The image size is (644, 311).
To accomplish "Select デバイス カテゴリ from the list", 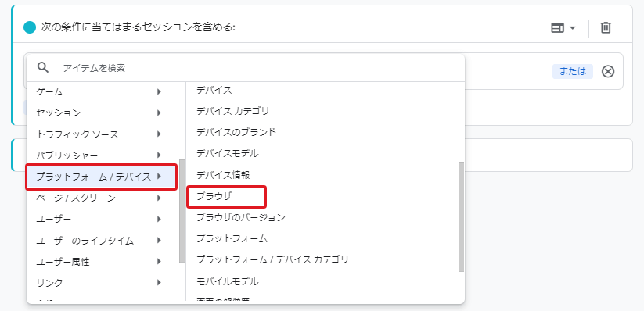I will click(233, 111).
